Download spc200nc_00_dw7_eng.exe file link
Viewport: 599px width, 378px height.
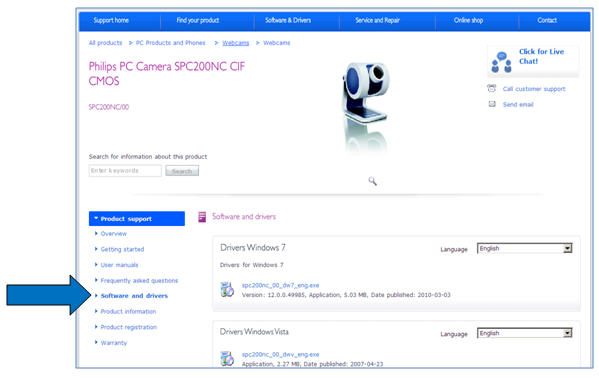pos(280,285)
